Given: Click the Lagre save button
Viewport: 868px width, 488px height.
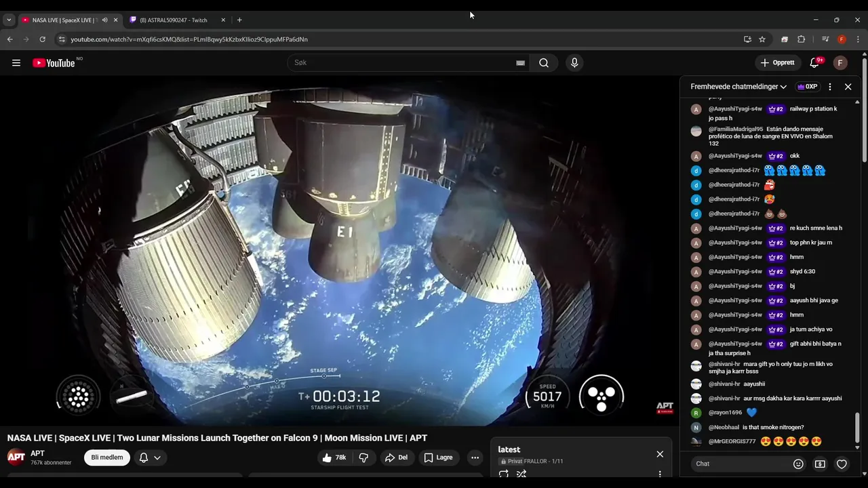Looking at the screenshot, I should click(438, 457).
